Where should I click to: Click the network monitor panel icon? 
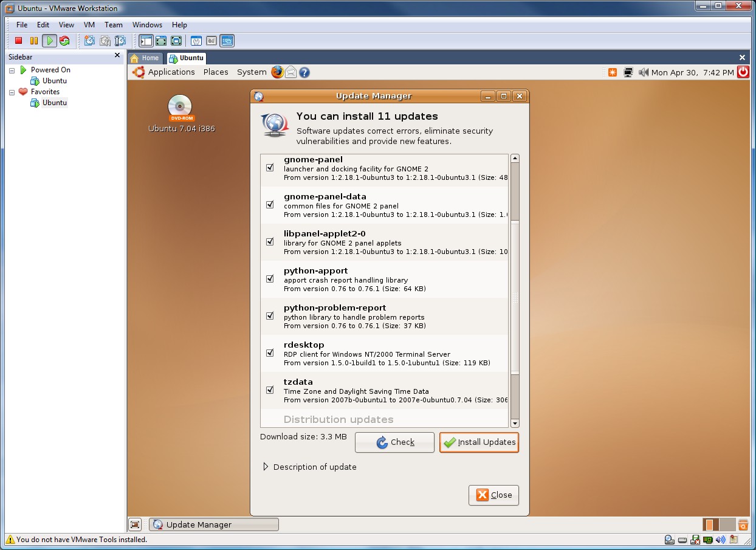coord(628,72)
